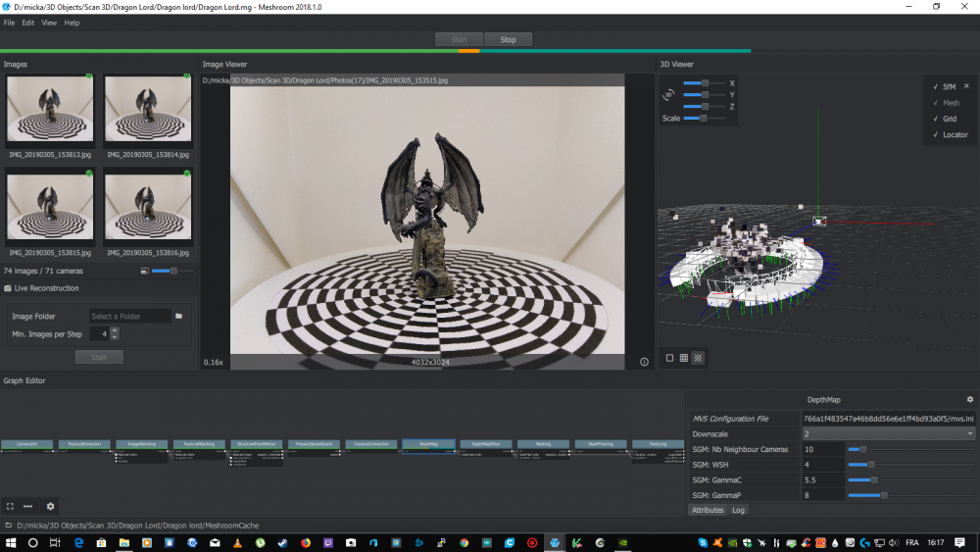This screenshot has height=552, width=980.
Task: Click the 3D rotation reset icon
Action: click(x=668, y=95)
